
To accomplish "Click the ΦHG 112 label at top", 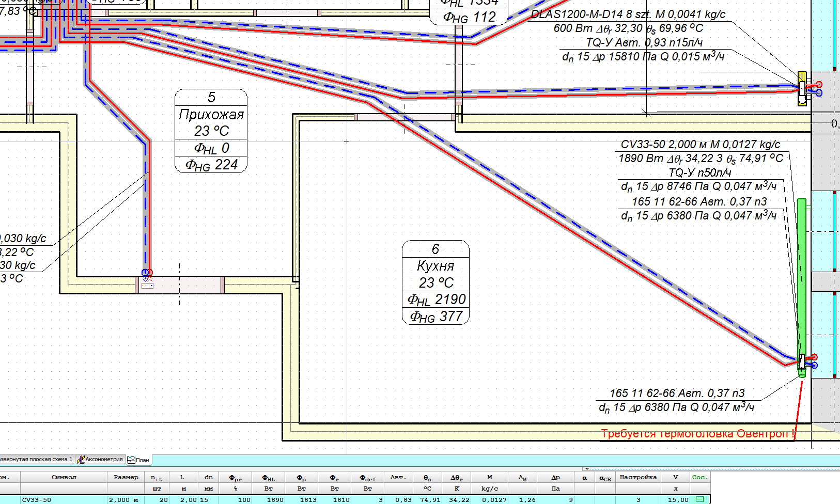I will [x=469, y=17].
